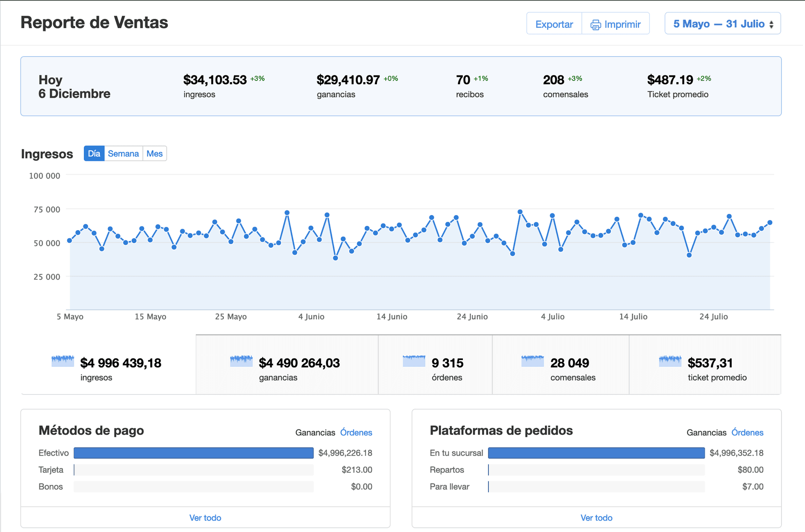Show Ganancias in Plataformas de pedidos
The height and width of the screenshot is (532, 805).
click(x=706, y=432)
